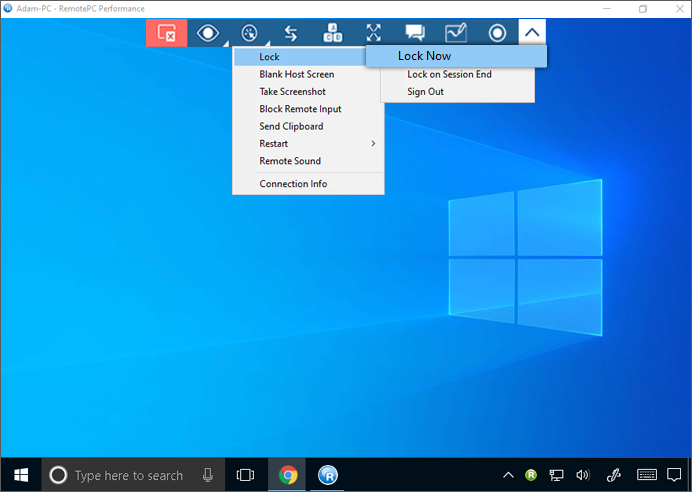Choose Lock on Session End
This screenshot has width=692, height=492.
coord(449,74)
